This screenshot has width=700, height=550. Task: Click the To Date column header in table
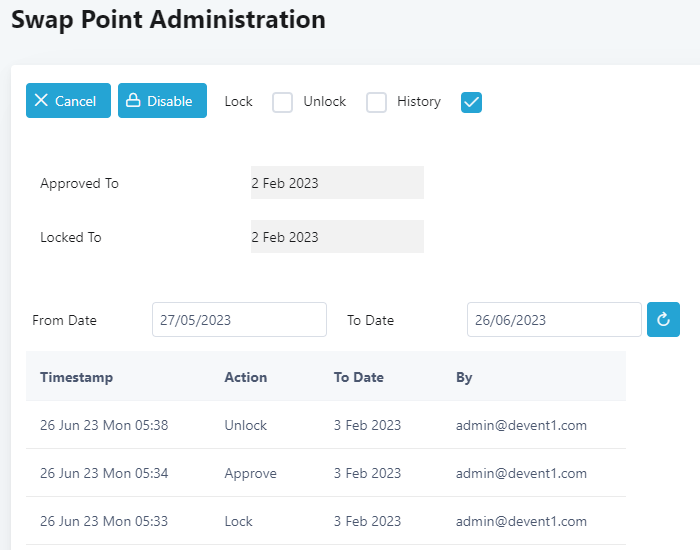358,377
